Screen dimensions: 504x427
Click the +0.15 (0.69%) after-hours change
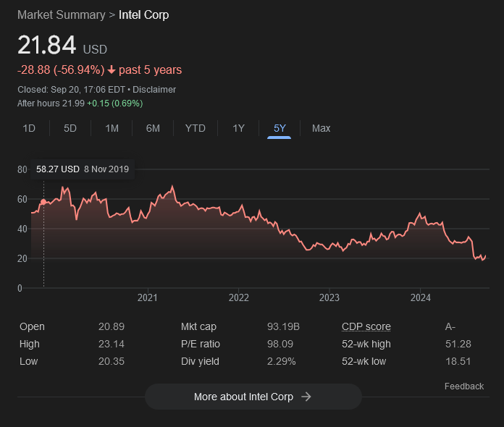pos(114,103)
